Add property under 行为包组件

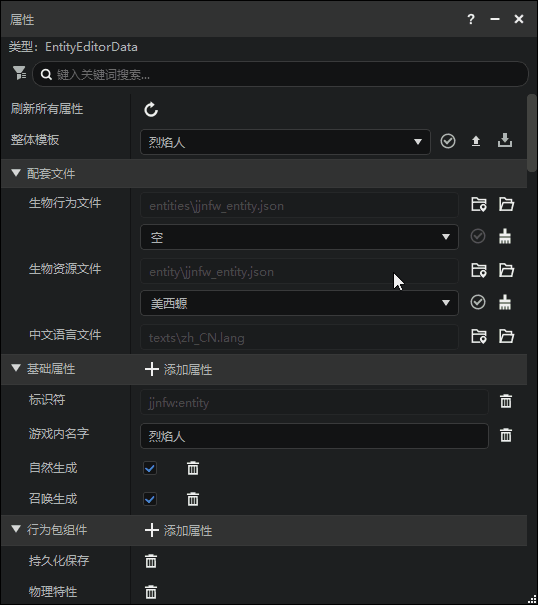(x=178, y=530)
